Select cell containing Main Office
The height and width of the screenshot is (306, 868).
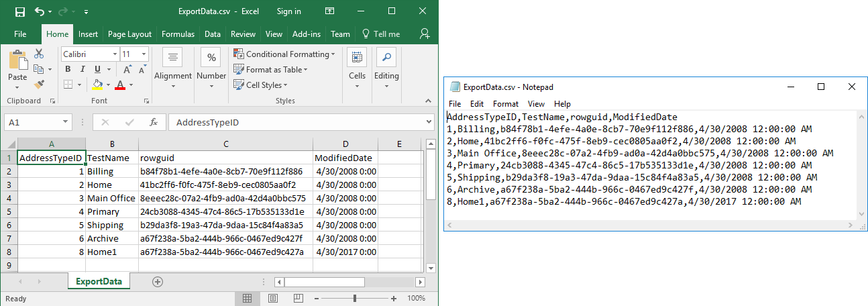[x=111, y=198]
